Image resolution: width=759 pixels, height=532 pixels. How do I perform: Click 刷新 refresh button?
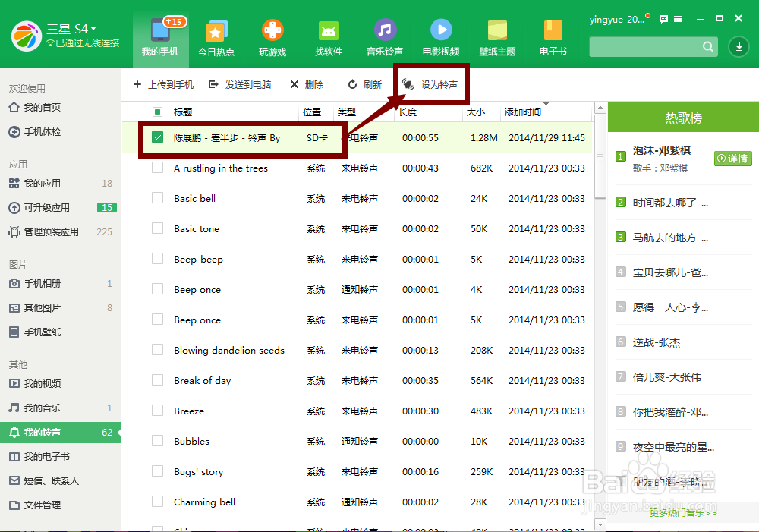click(365, 85)
